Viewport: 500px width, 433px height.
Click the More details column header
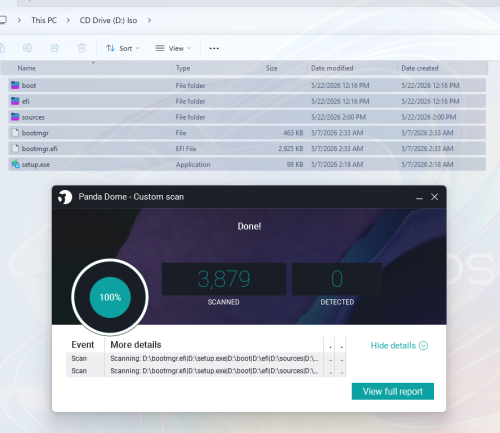click(x=136, y=345)
